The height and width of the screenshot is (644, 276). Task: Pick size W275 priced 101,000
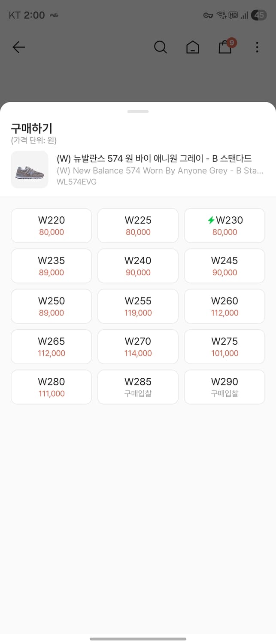click(x=224, y=346)
